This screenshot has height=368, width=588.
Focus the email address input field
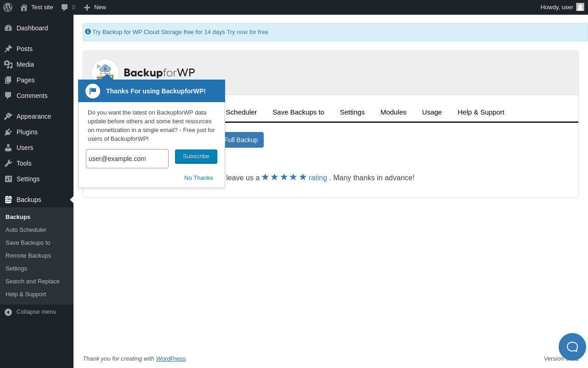[127, 159]
